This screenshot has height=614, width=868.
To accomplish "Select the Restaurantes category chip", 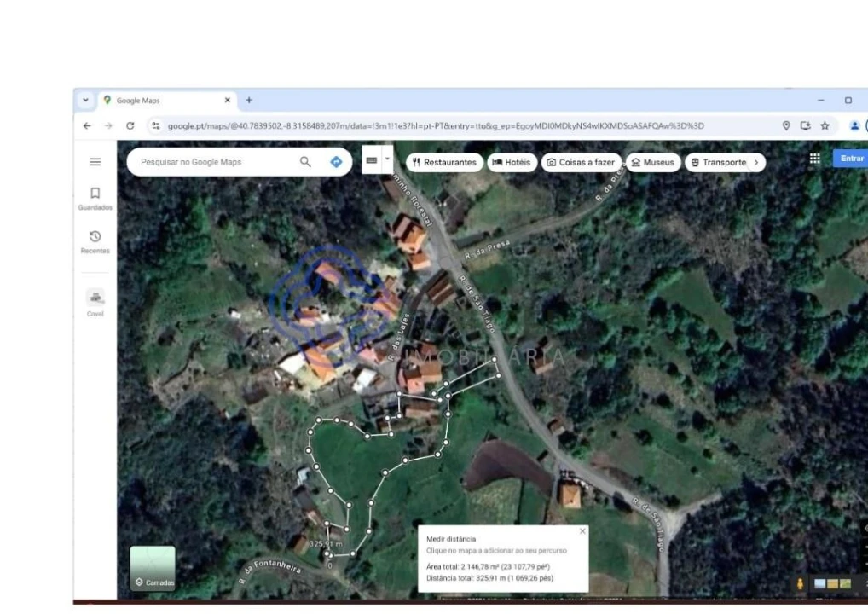I will tap(444, 162).
